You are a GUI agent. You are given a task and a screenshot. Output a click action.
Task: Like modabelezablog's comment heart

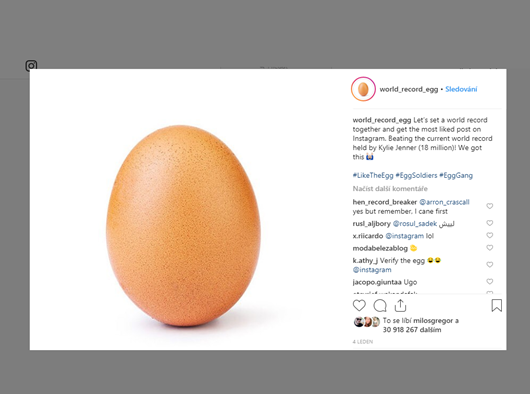pos(489,248)
